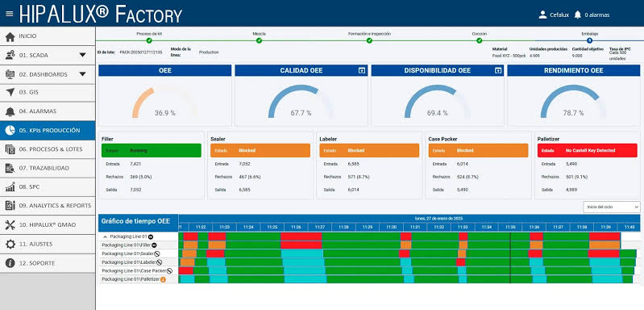This screenshot has width=644, height=310.
Task: Click the Trazabilidad document search icon
Action: coord(10,168)
